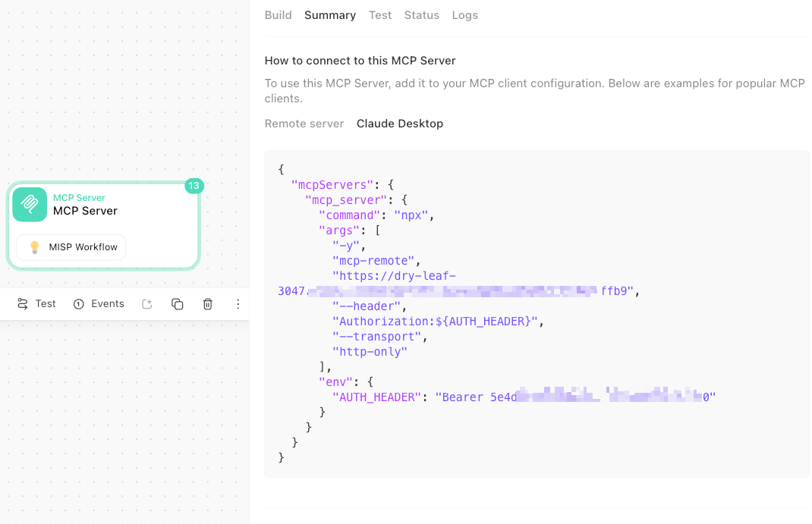The image size is (812, 524).
Task: Click the AUTH_HEADER line in JSON code
Action: pos(524,397)
